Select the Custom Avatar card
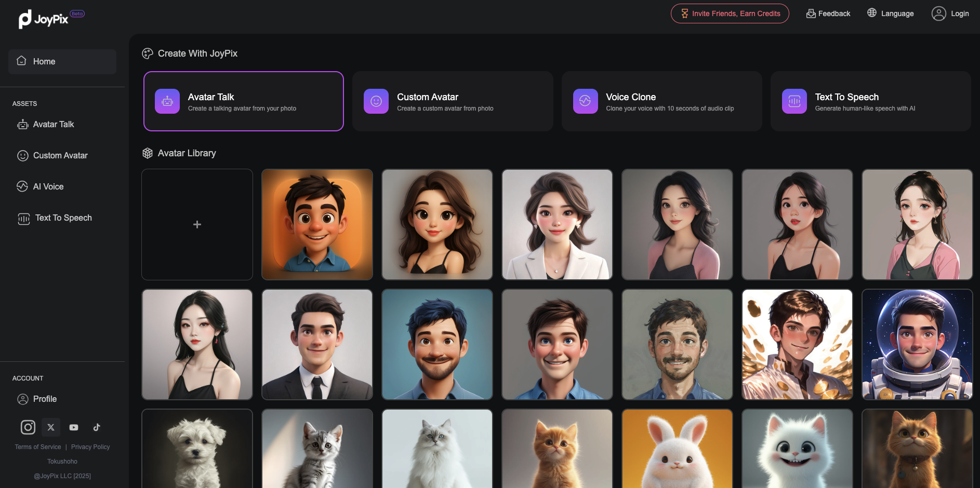The width and height of the screenshot is (980, 488). tap(453, 101)
